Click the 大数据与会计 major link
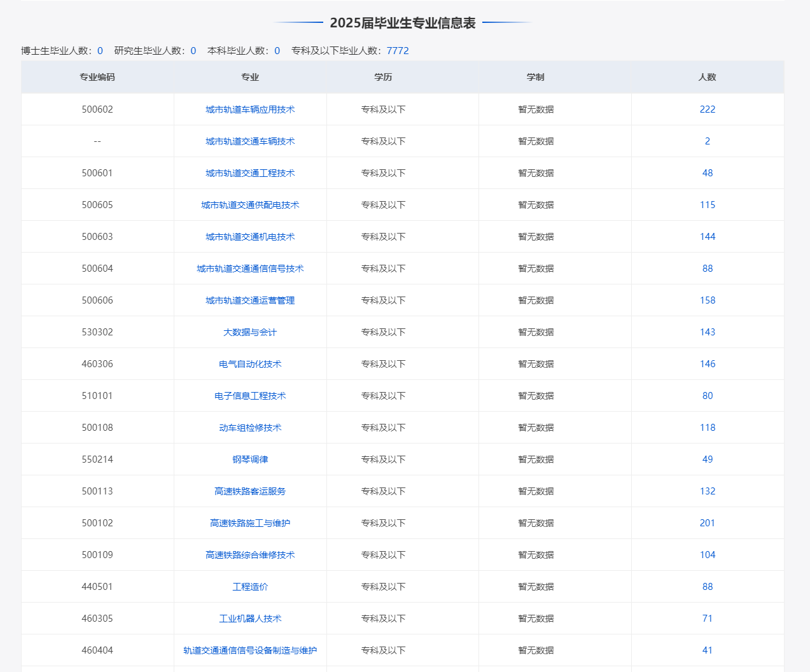The height and width of the screenshot is (672, 810). click(x=250, y=332)
